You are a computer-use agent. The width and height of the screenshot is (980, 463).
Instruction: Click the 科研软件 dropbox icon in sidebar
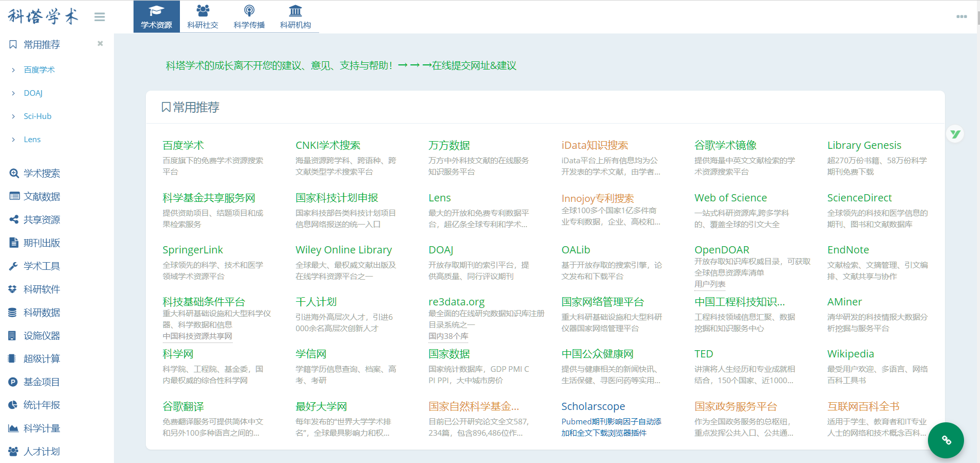tap(13, 289)
